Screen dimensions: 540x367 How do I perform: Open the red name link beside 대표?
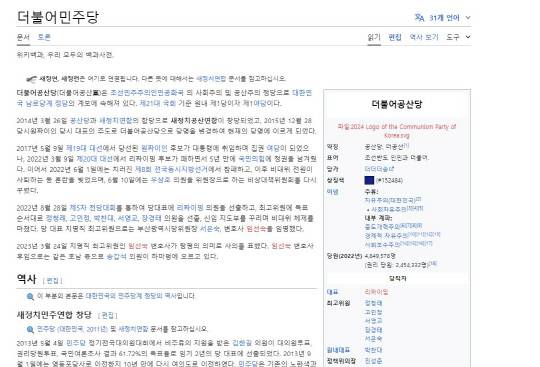376,292
